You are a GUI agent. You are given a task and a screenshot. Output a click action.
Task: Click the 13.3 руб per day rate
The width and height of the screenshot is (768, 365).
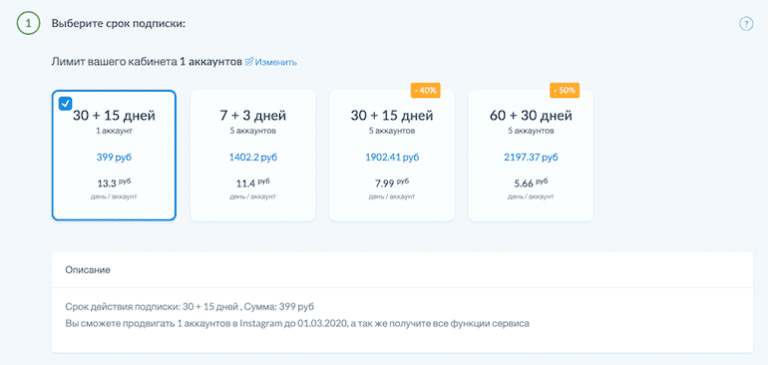pyautogui.click(x=114, y=183)
